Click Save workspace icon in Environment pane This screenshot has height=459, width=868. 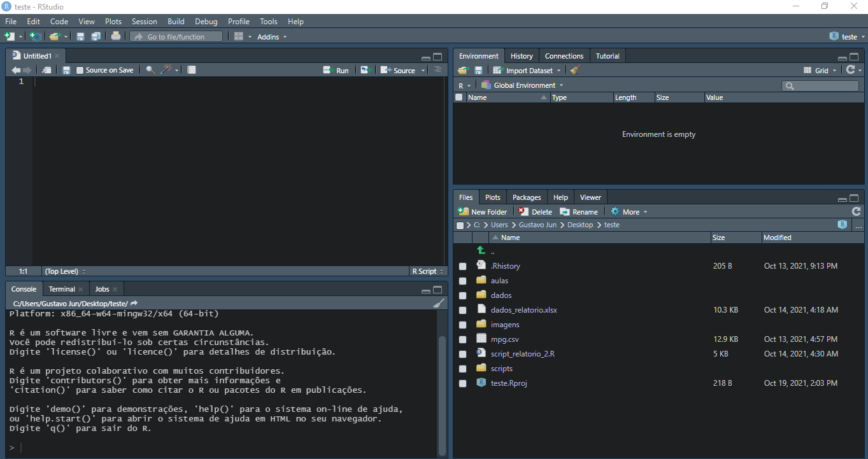pos(478,70)
